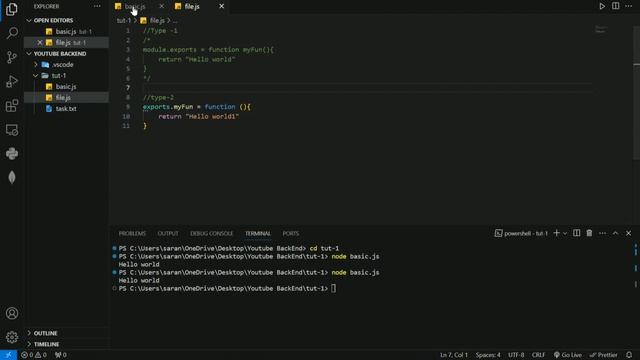Open the Explorer view in activity bar

pyautogui.click(x=12, y=9)
